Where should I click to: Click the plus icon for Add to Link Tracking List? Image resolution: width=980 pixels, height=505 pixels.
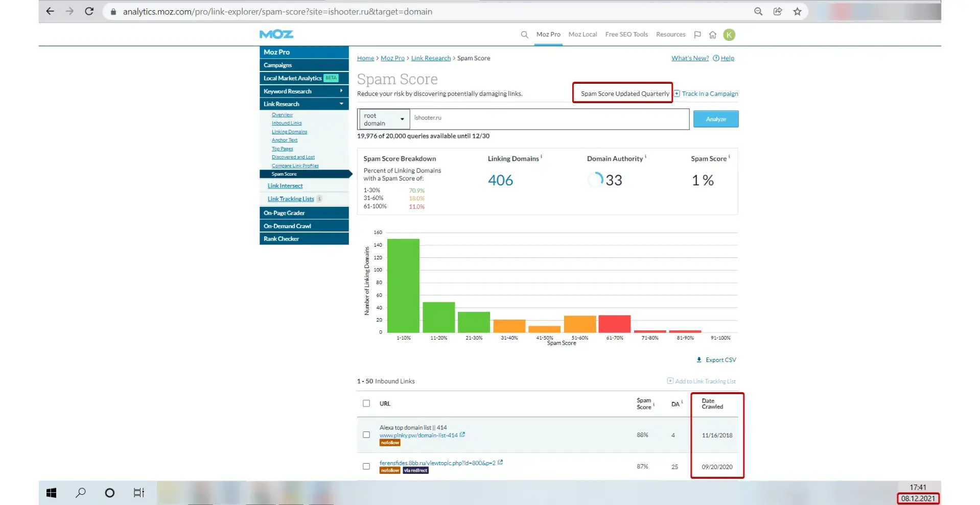click(670, 381)
